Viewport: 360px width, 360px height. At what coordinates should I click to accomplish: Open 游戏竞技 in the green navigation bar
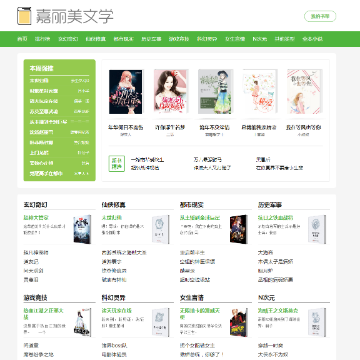[x=179, y=39]
